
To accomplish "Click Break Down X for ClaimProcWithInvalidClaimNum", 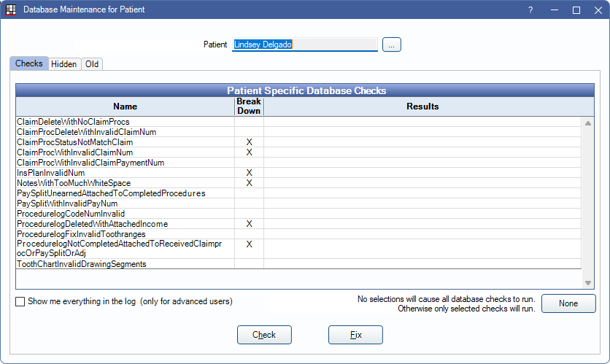I will pos(249,152).
